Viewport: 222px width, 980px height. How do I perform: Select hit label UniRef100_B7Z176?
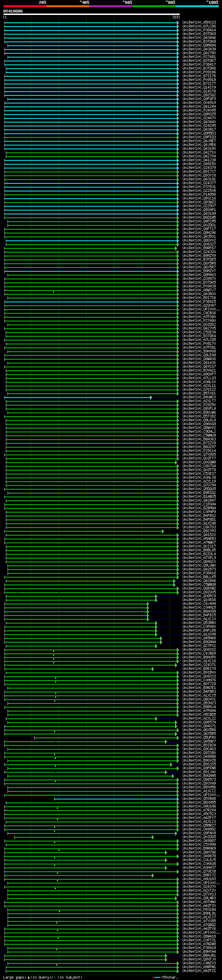[x=199, y=76]
